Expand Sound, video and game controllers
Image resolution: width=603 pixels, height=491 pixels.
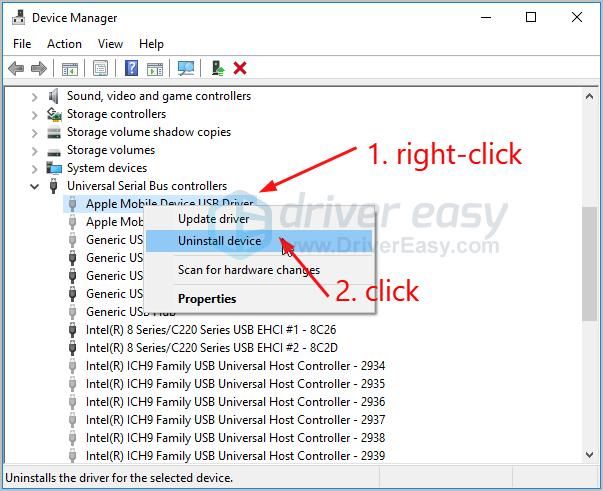[35, 96]
